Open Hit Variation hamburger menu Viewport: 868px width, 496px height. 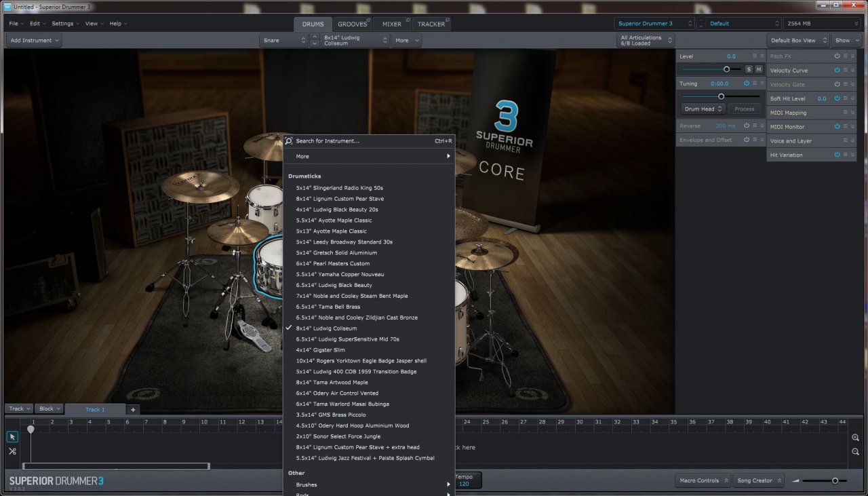(846, 155)
